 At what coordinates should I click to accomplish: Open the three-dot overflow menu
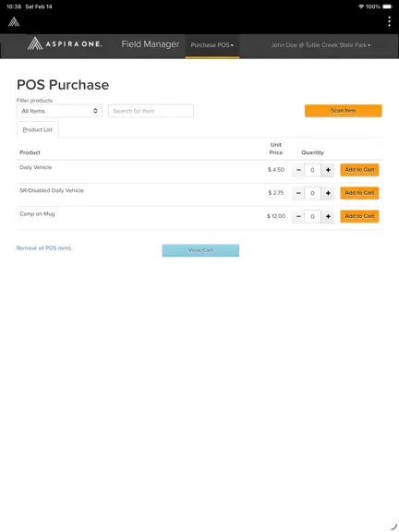click(x=389, y=21)
